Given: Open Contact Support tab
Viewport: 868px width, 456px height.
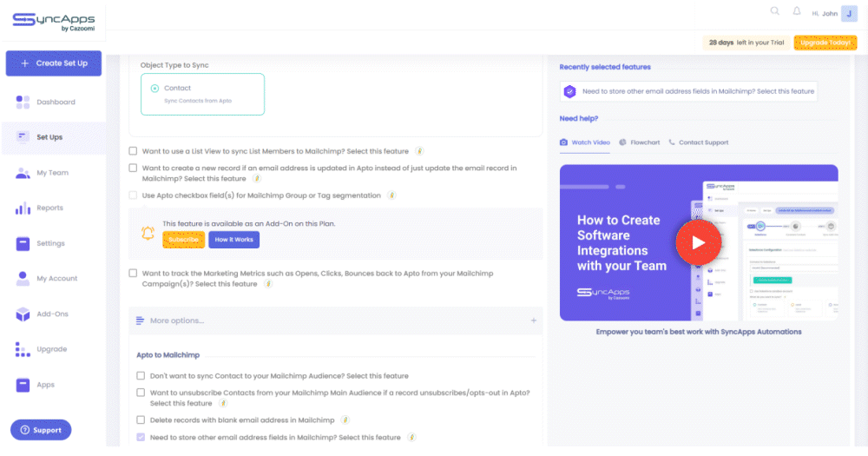Looking at the screenshot, I should point(699,142).
